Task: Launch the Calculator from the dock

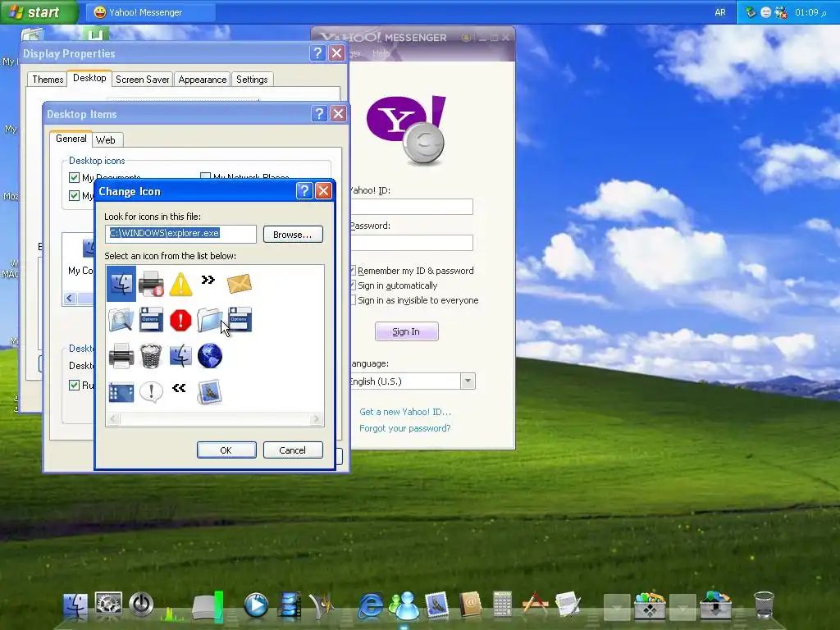Action: tap(502, 605)
